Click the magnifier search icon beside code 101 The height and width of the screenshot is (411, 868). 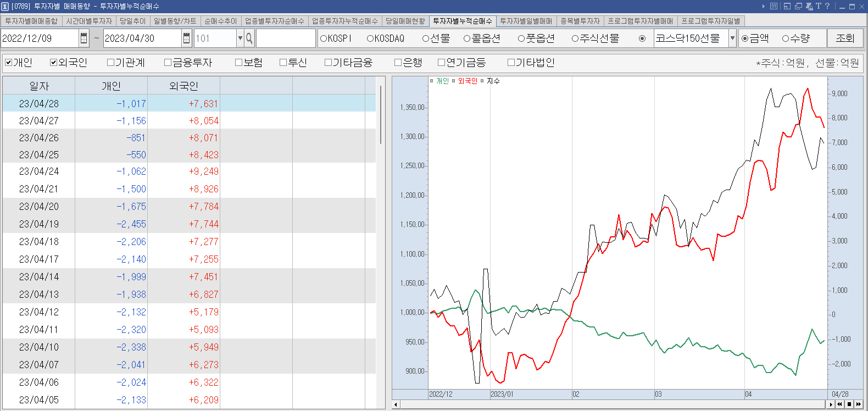point(249,38)
